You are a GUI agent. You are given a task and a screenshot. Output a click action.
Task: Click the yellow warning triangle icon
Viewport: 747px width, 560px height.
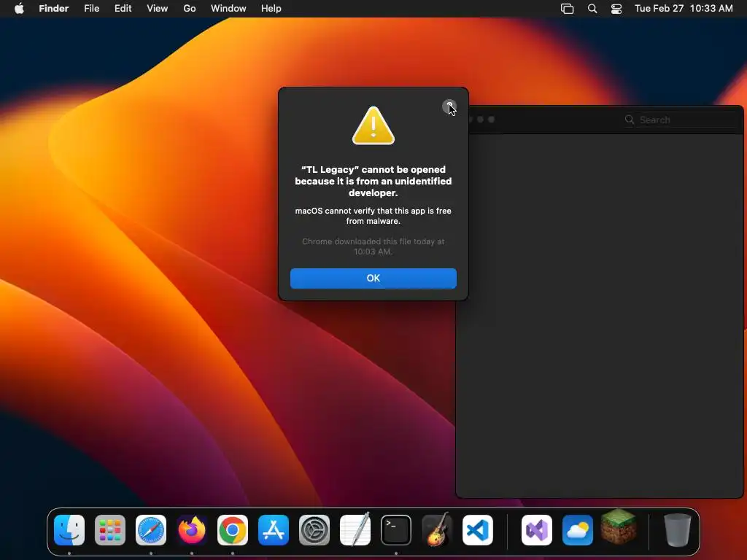[x=373, y=125]
